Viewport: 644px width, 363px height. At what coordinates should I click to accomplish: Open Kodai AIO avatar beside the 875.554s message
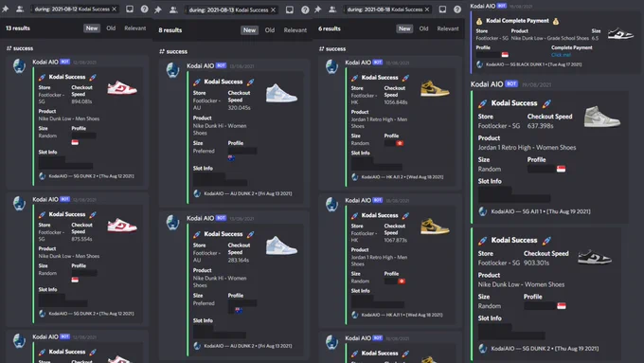coord(19,203)
